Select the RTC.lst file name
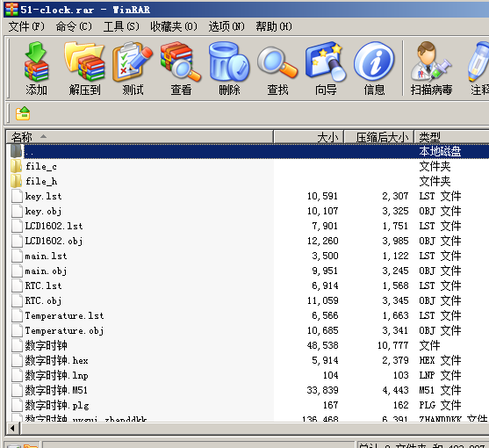The width and height of the screenshot is (489, 448). [43, 285]
